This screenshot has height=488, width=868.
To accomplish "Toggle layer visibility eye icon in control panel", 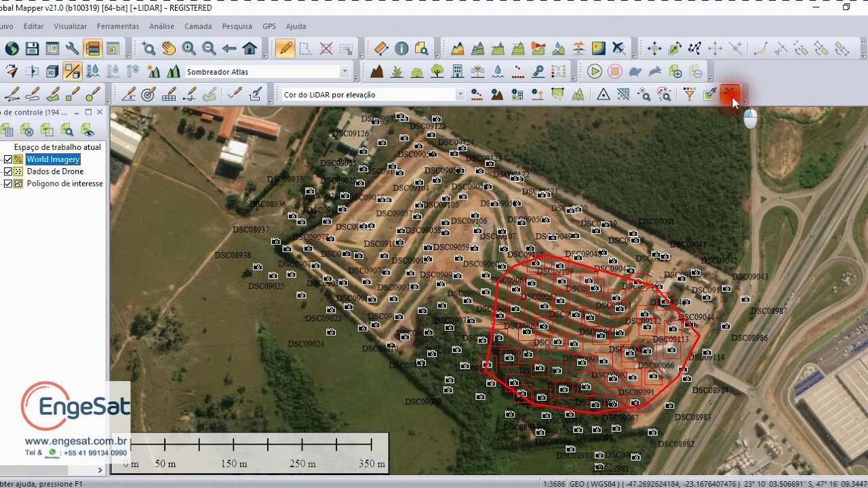I will pyautogui.click(x=87, y=129).
